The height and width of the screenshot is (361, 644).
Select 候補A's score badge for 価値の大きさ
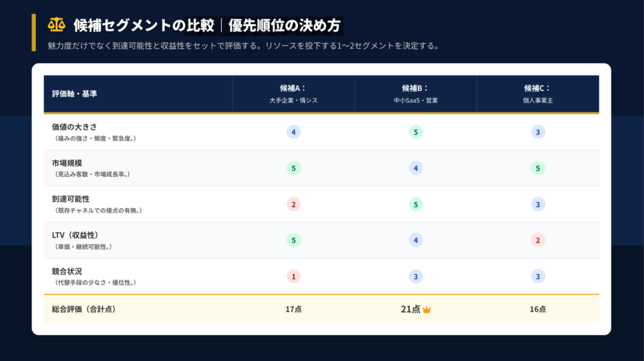click(293, 132)
